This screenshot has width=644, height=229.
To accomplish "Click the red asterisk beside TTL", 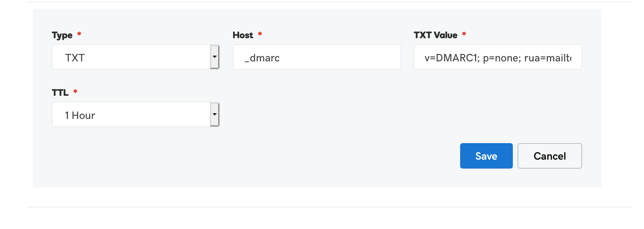I will coord(75,91).
